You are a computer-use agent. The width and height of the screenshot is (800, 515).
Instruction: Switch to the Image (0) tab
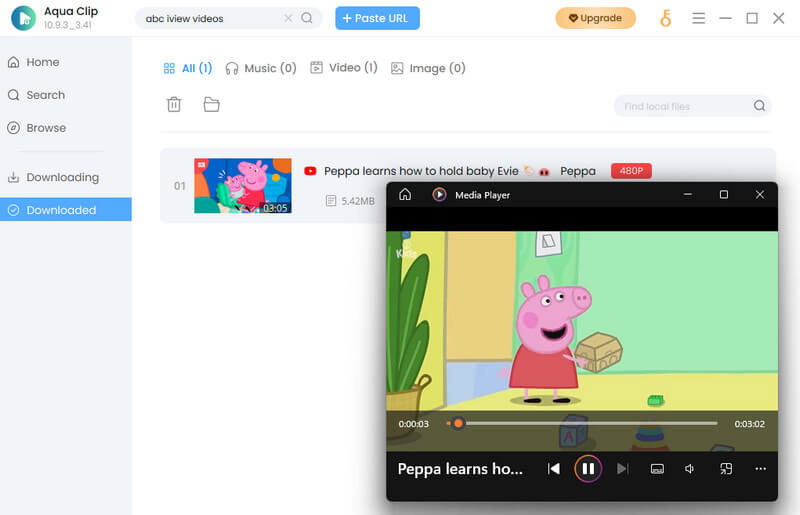(x=428, y=68)
